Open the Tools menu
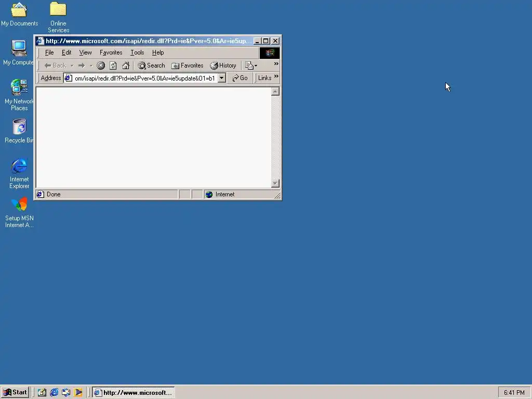This screenshot has height=399, width=532. click(x=137, y=52)
